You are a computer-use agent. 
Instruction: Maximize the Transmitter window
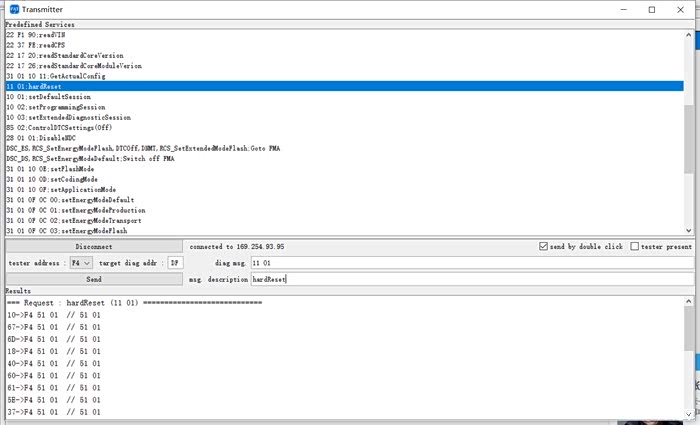652,9
